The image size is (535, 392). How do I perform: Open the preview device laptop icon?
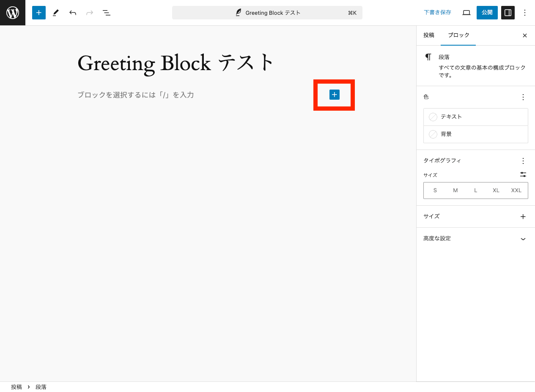[x=466, y=13]
